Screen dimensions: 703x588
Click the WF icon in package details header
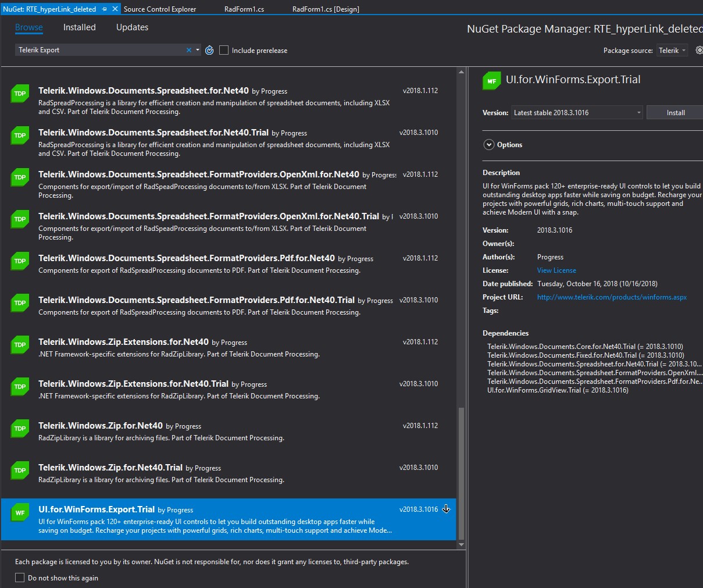[492, 81]
